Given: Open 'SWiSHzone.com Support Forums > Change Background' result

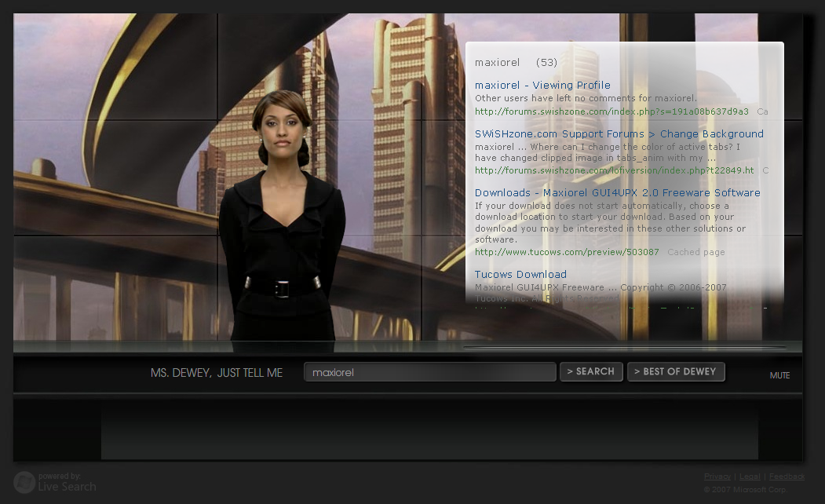Looking at the screenshot, I should (x=619, y=133).
